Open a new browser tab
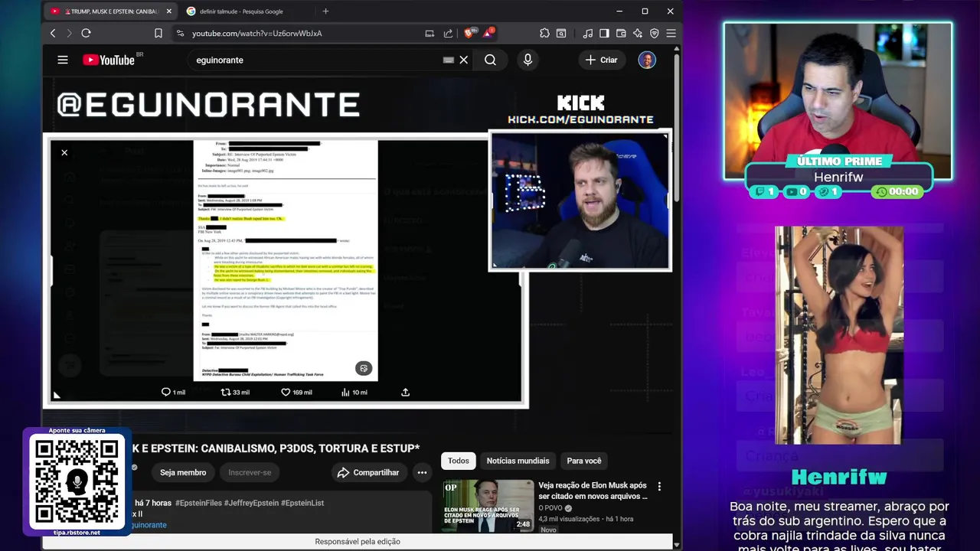The width and height of the screenshot is (980, 551). (x=325, y=11)
